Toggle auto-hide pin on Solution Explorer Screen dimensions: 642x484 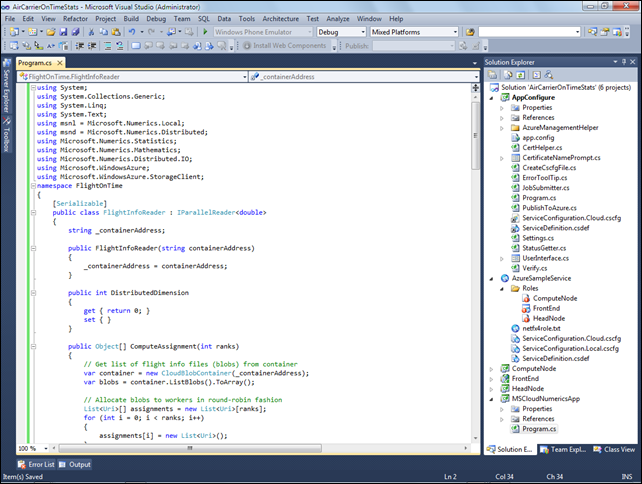(x=624, y=62)
